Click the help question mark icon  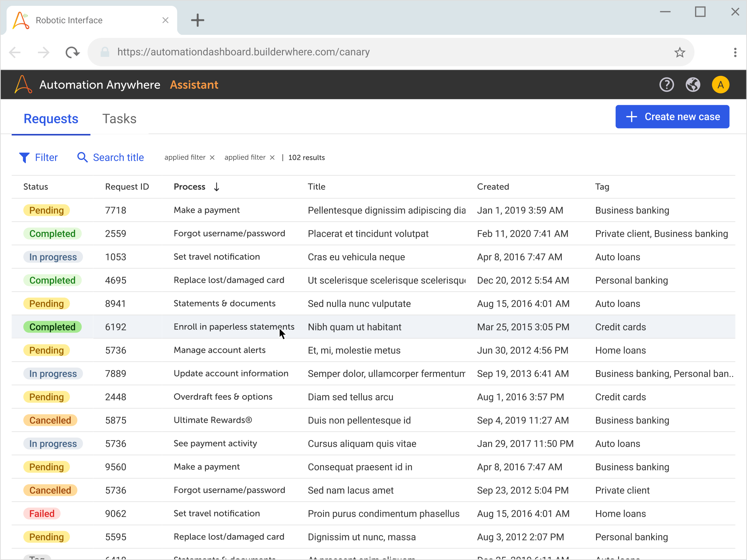[x=666, y=85]
